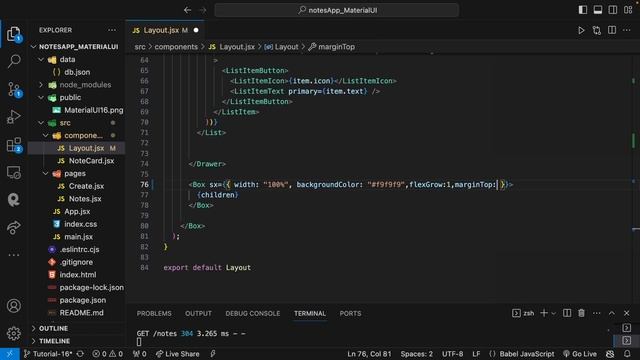Image resolution: width=640 pixels, height=360 pixels.
Task: Open the new terminal launch profile dropdown
Action: pos(553,313)
